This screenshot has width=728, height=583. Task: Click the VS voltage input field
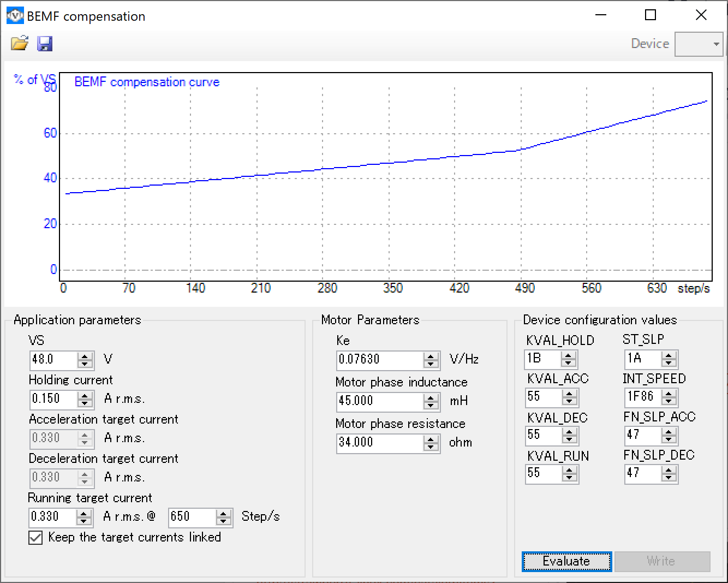point(53,360)
